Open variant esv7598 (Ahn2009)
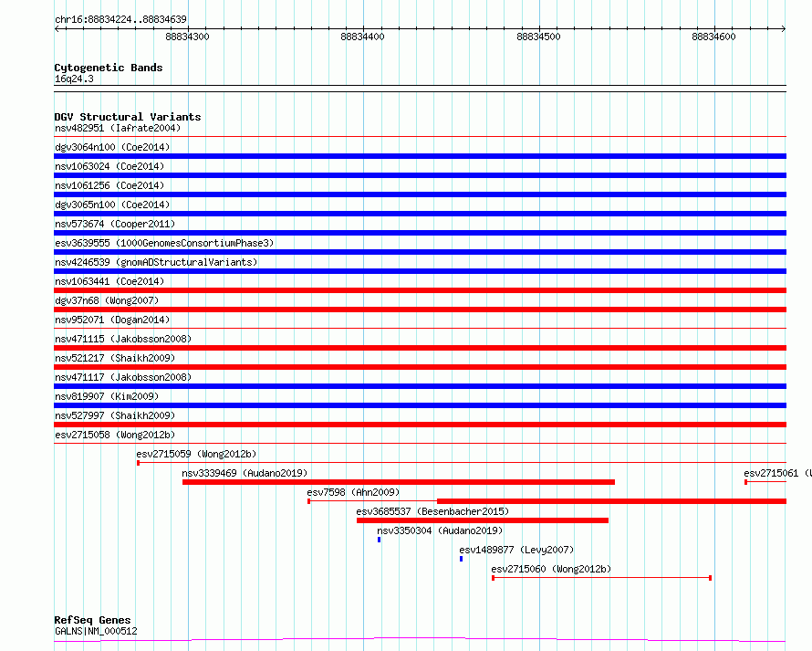This screenshot has width=812, height=651. (353, 492)
